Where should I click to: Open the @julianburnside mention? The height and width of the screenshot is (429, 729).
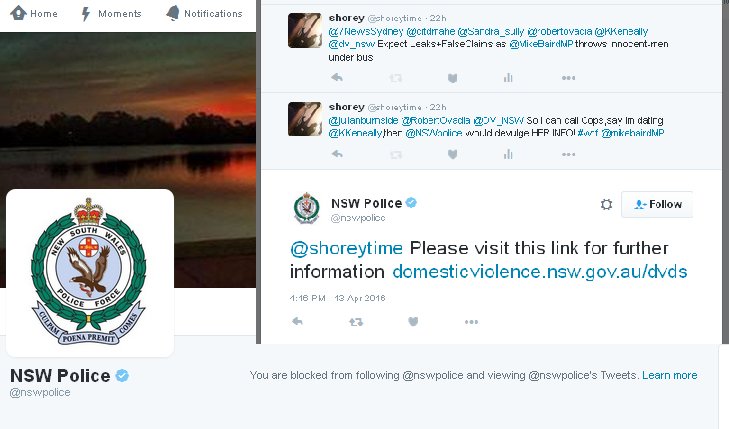[363, 120]
